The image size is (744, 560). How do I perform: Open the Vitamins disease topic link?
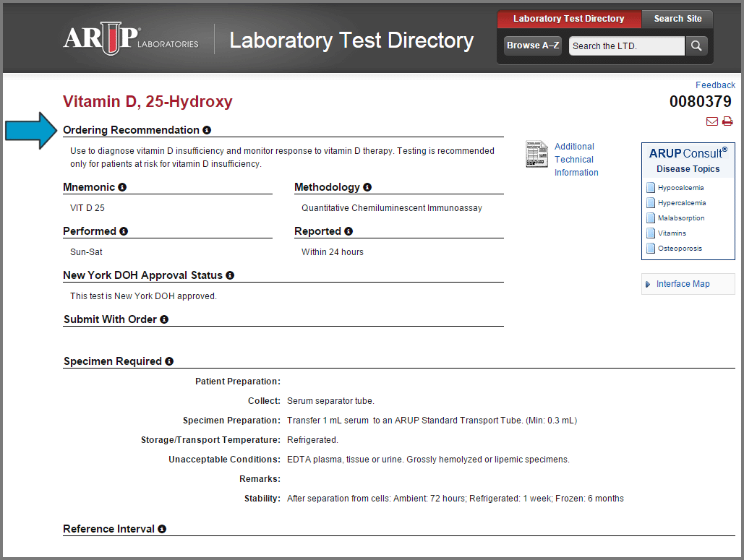(672, 233)
